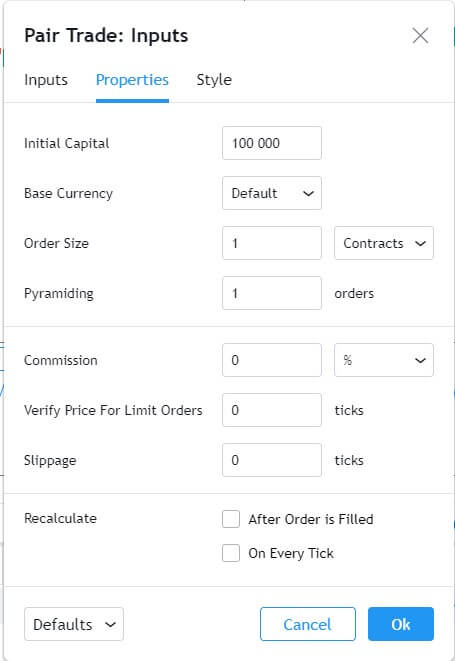Click the chevron arrow in Base Currency box
The image size is (455, 661).
click(x=309, y=193)
